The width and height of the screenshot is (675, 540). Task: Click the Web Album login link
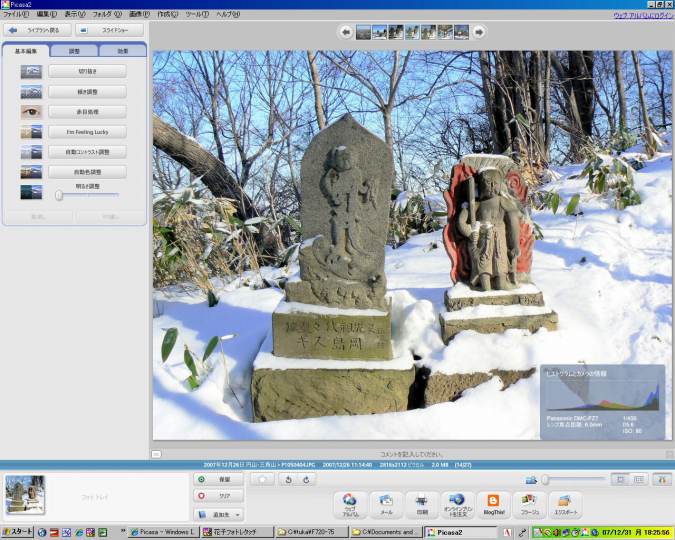(x=642, y=14)
